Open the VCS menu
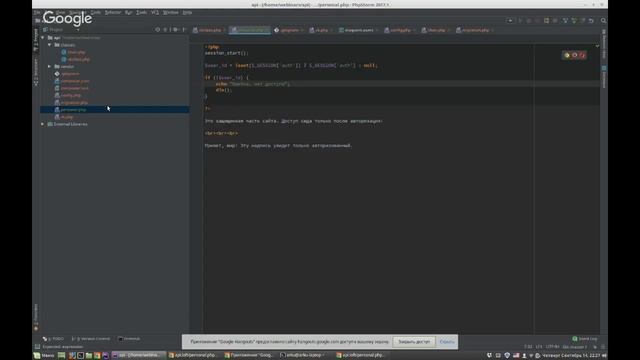Viewport: 640px width, 360px height. pos(155,13)
